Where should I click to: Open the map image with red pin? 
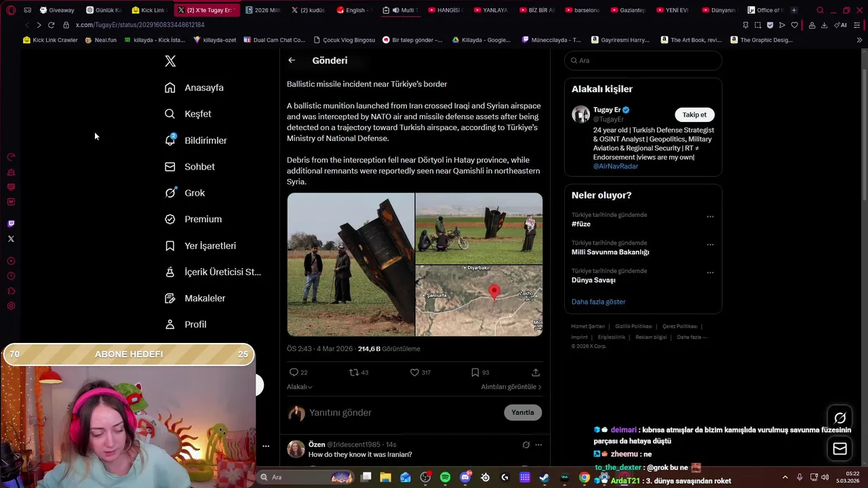[x=479, y=301]
